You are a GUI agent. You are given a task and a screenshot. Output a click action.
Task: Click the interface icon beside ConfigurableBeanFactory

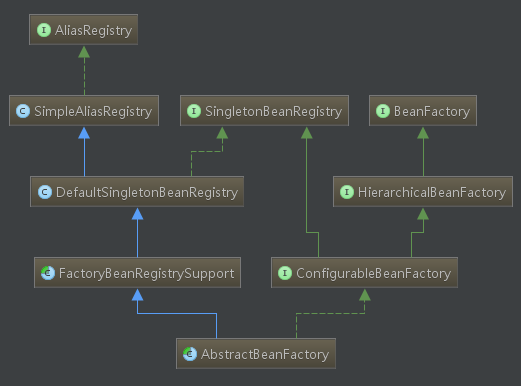click(x=285, y=273)
